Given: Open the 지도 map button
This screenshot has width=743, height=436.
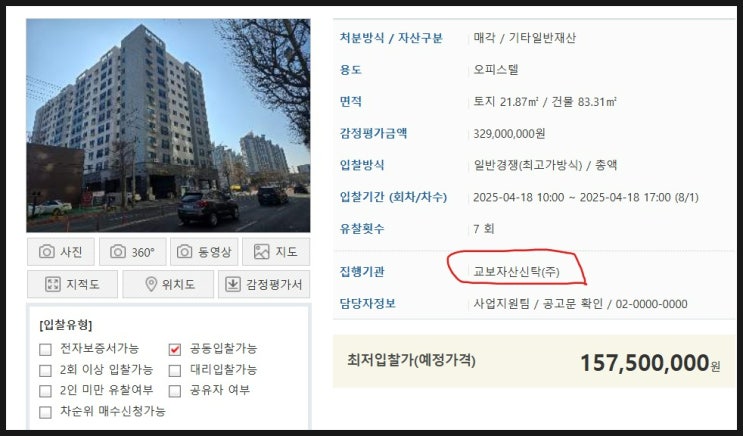Looking at the screenshot, I should click(x=276, y=252).
